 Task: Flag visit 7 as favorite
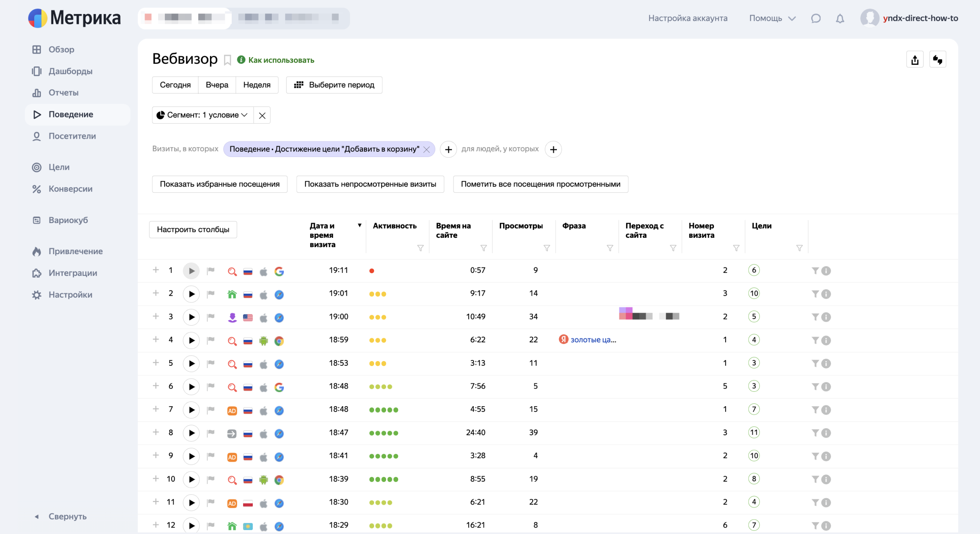[x=211, y=410]
